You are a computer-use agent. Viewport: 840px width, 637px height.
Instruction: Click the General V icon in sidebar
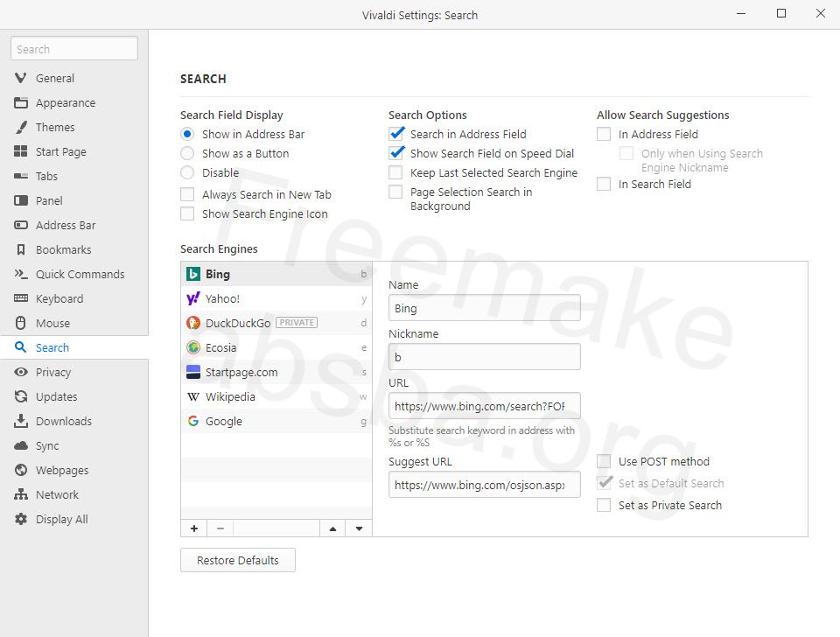(x=20, y=78)
